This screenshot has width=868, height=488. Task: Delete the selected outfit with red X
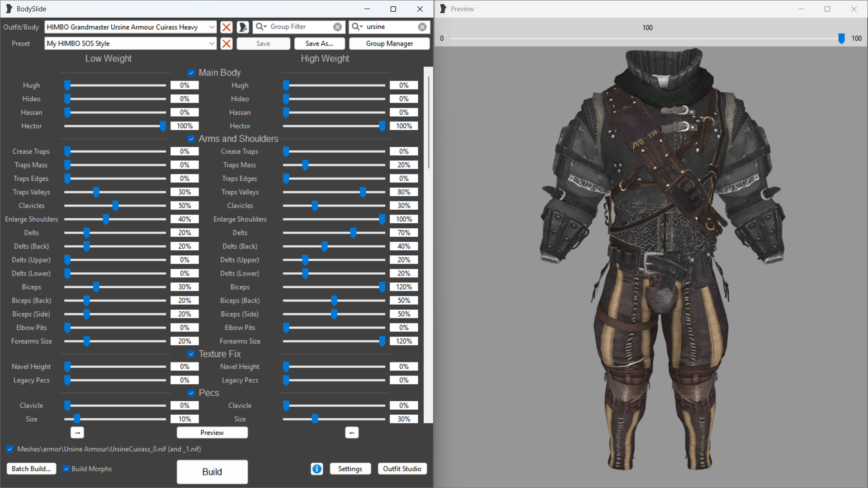[x=226, y=27]
